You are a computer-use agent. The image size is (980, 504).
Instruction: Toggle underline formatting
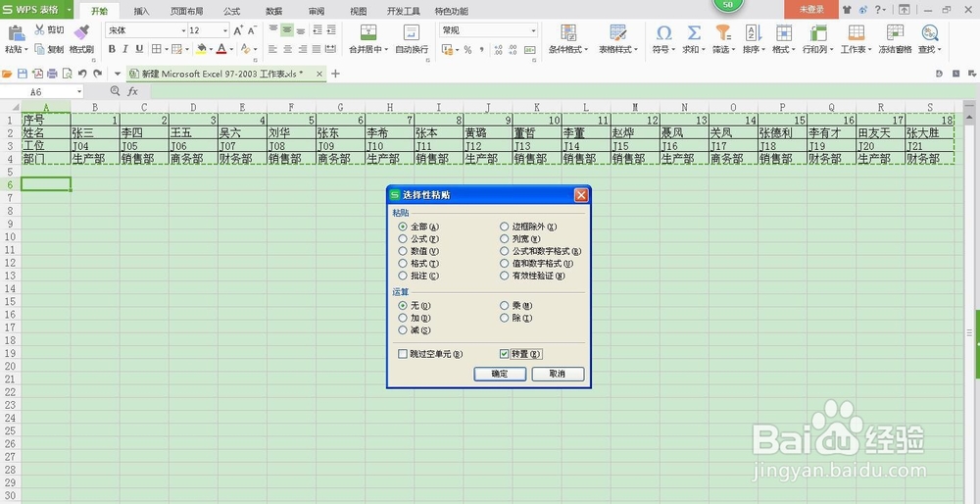tap(139, 49)
